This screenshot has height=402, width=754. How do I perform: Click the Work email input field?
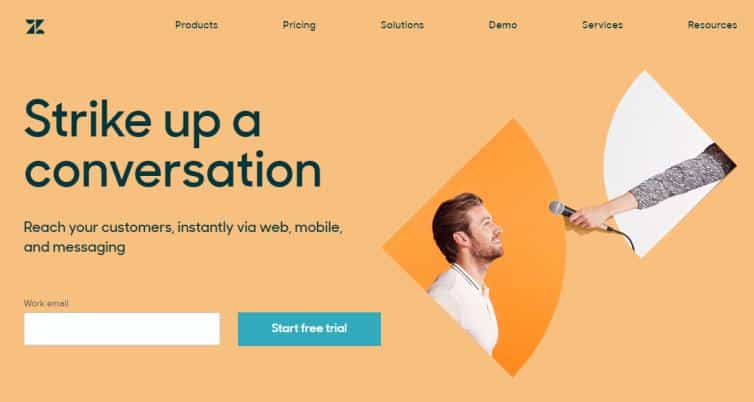(122, 329)
